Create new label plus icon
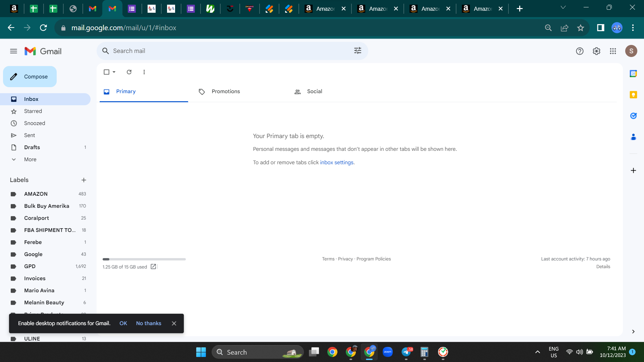 (84, 180)
